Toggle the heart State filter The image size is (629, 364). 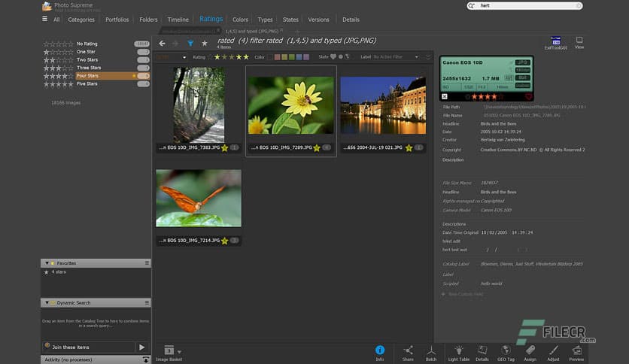click(x=333, y=57)
